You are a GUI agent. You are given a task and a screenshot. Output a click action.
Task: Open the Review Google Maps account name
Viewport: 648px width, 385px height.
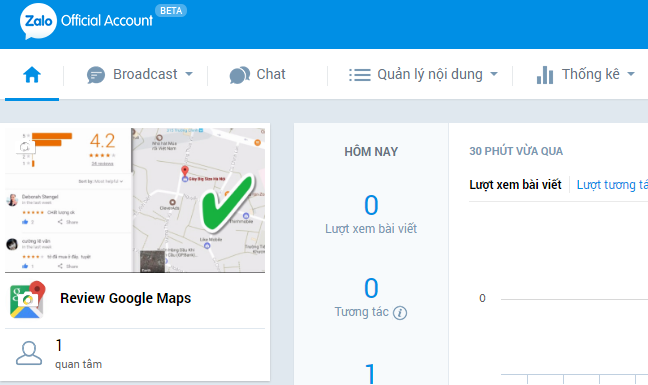tap(126, 298)
